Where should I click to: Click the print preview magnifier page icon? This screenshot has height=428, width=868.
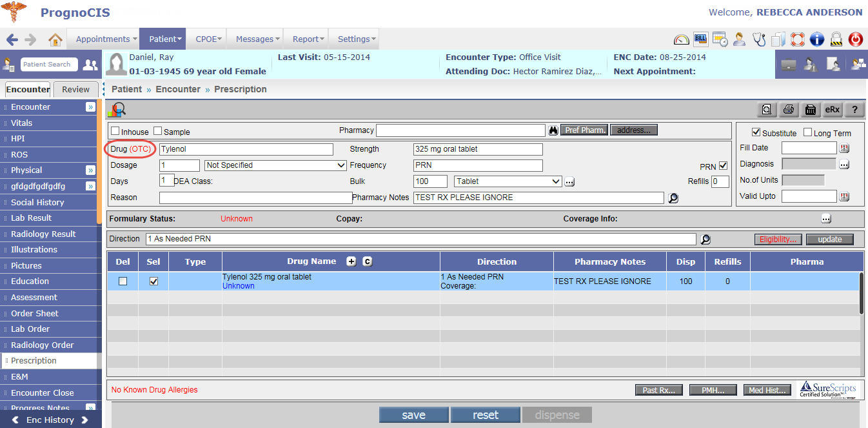[x=766, y=110]
